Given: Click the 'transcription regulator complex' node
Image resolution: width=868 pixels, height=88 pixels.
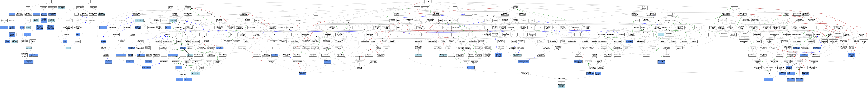Looking at the screenshot, I should click(x=102, y=14).
